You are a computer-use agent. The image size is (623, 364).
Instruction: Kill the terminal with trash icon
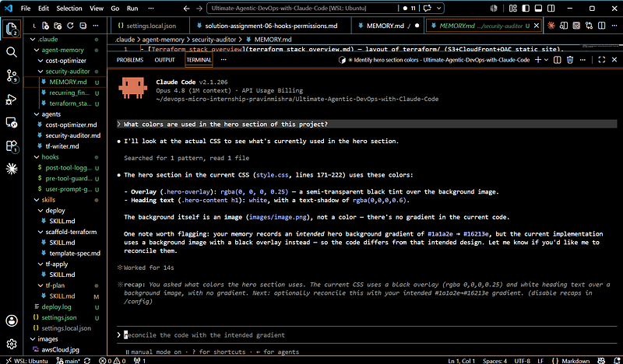point(570,60)
